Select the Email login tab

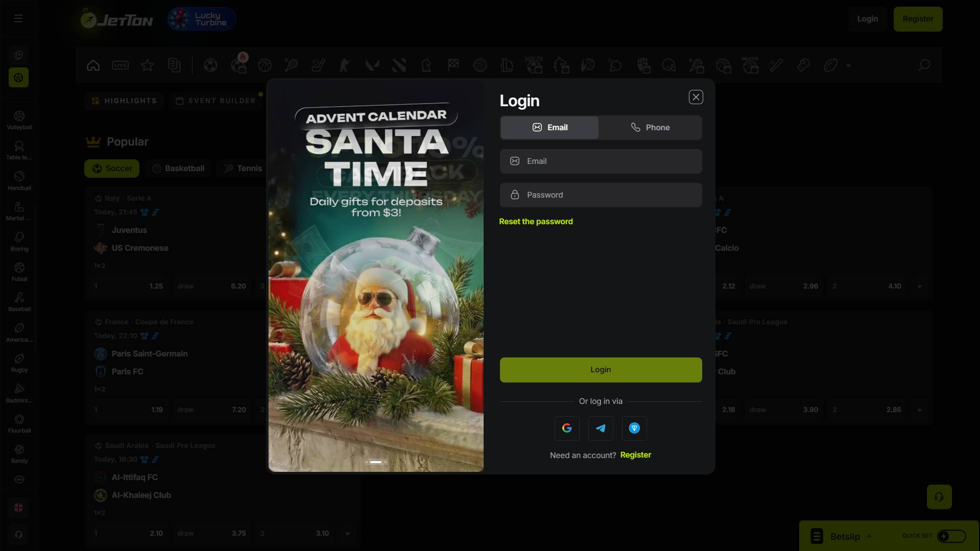point(549,128)
